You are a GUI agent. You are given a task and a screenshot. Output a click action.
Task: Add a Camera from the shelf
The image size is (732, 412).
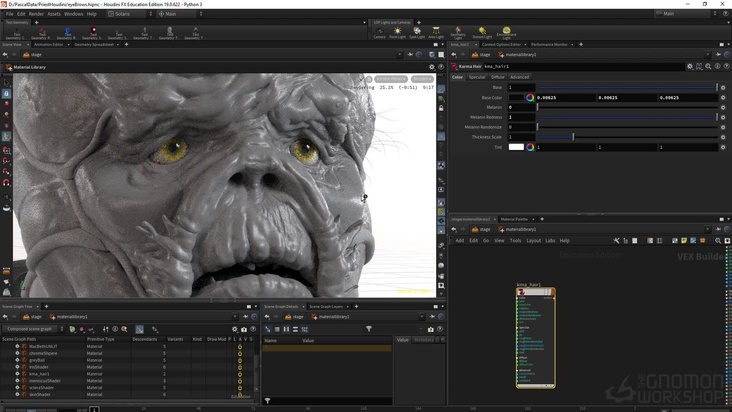(x=379, y=33)
